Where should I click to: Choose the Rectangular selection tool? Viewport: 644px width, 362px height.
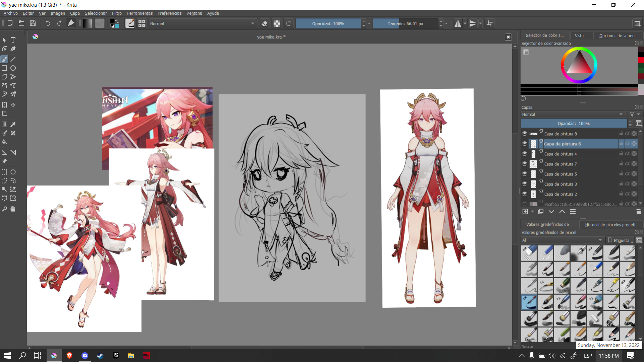click(x=4, y=172)
